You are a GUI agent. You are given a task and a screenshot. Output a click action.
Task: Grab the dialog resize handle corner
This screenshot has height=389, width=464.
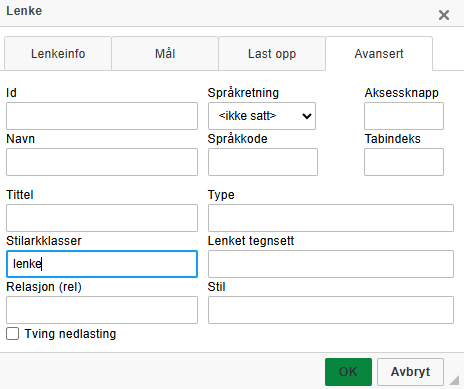454,380
